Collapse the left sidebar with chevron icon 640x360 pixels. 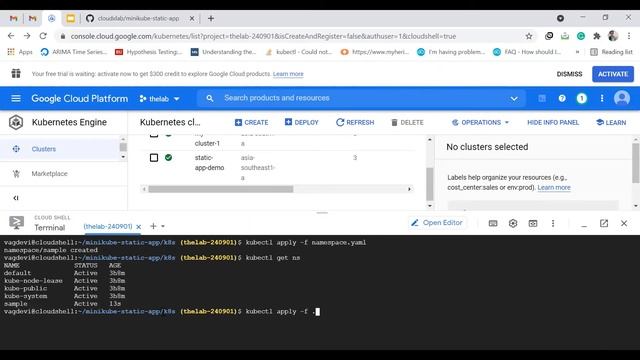click(16, 198)
